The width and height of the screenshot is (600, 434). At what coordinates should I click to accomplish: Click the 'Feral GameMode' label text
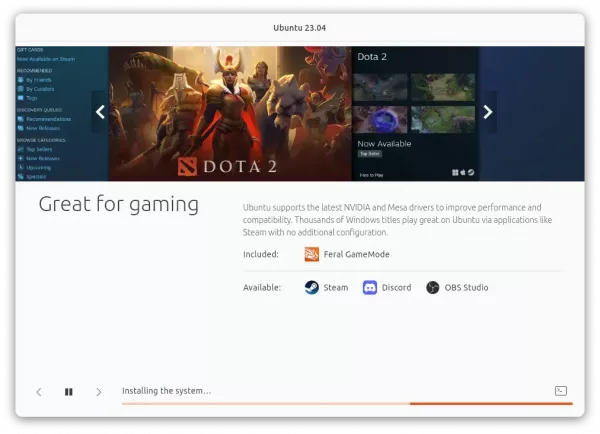coord(356,254)
